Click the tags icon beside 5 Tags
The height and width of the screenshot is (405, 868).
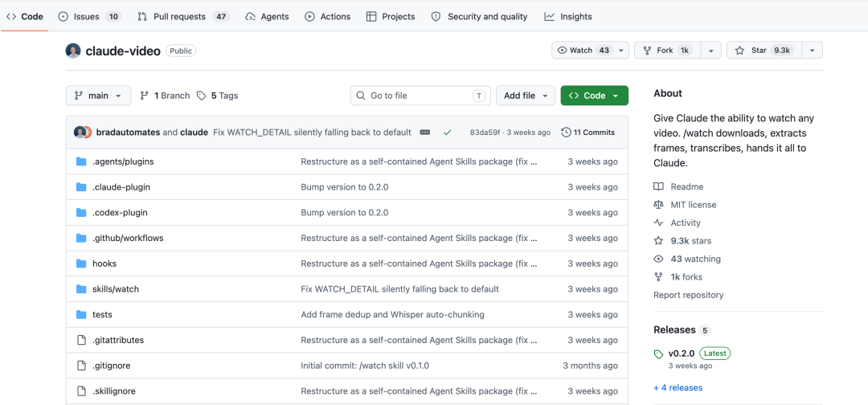pos(202,96)
